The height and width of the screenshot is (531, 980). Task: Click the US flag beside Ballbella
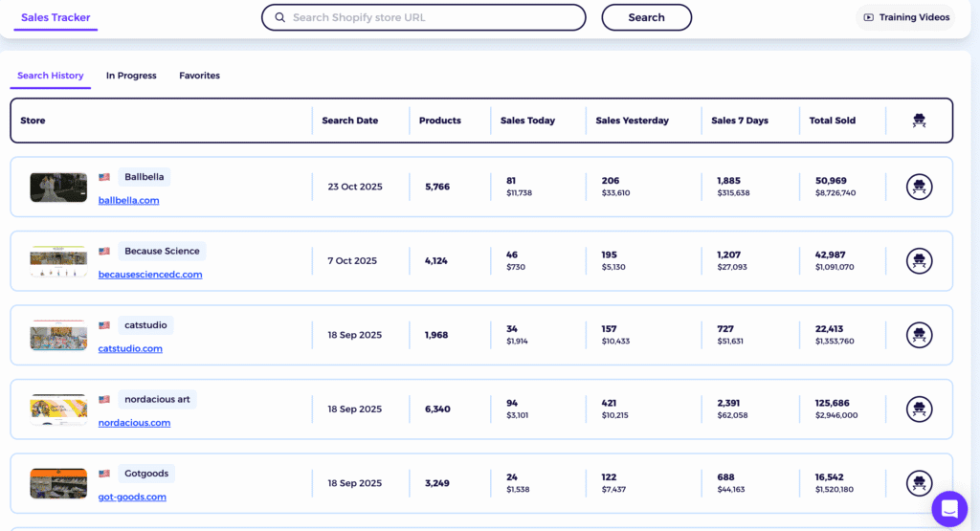(104, 177)
